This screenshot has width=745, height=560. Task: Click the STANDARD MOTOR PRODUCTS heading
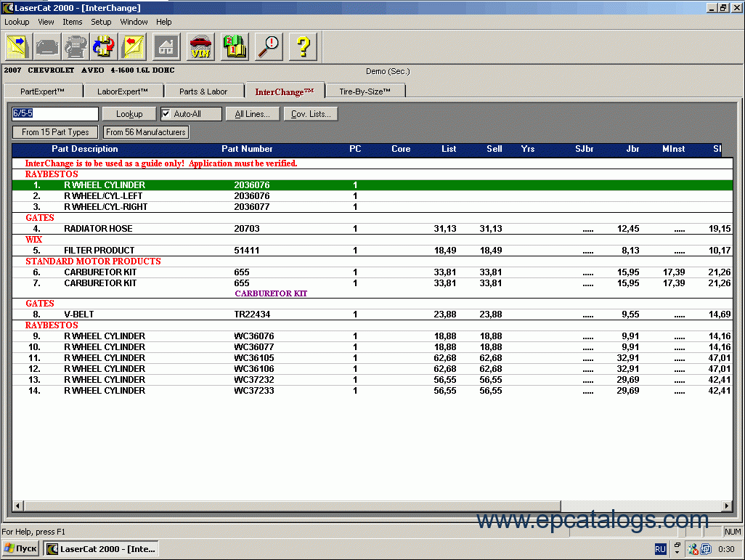pyautogui.click(x=93, y=261)
